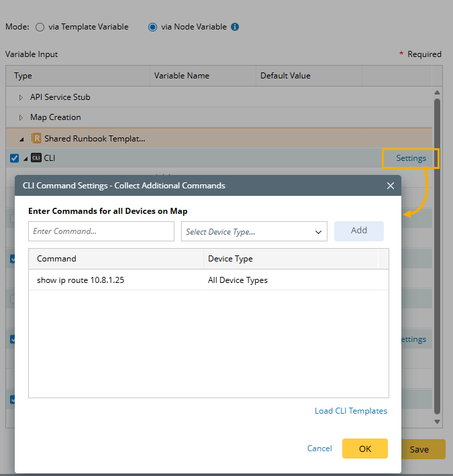Click the Device Type column header
This screenshot has height=476, width=453.
(290, 259)
